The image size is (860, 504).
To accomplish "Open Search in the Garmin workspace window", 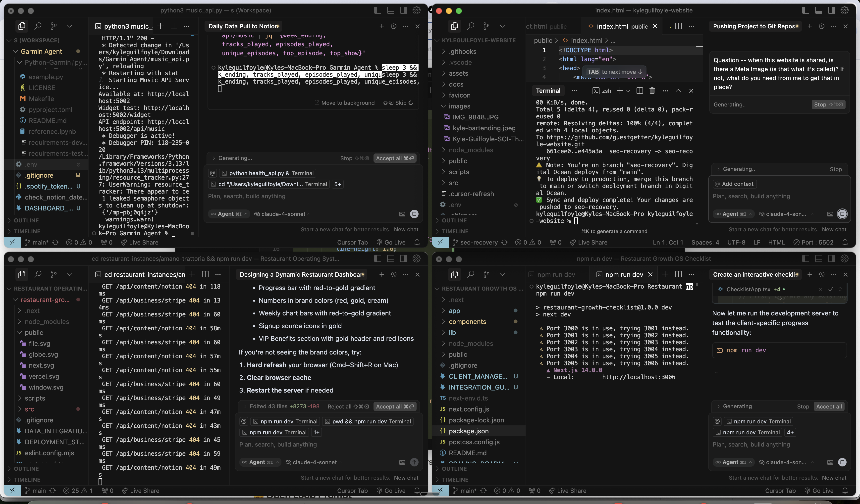I will pyautogui.click(x=38, y=26).
